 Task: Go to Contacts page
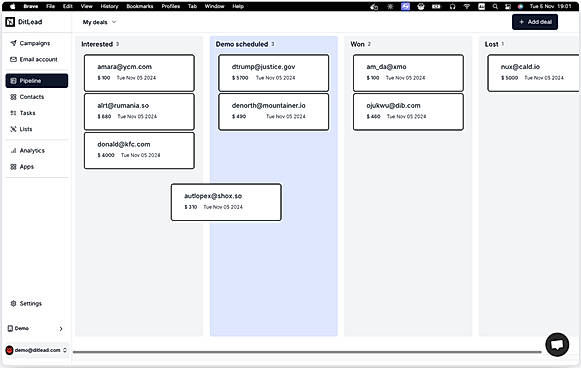pyautogui.click(x=27, y=97)
